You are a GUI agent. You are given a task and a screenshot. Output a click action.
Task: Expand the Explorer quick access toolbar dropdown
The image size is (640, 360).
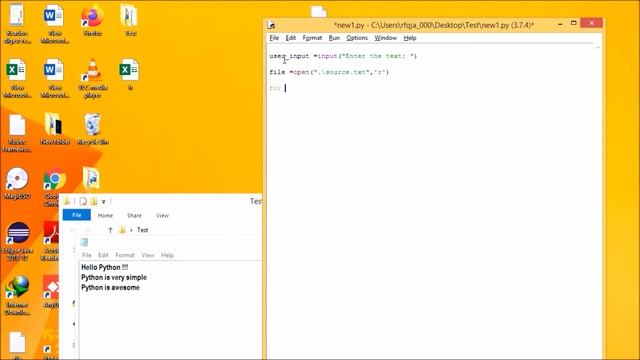104,202
